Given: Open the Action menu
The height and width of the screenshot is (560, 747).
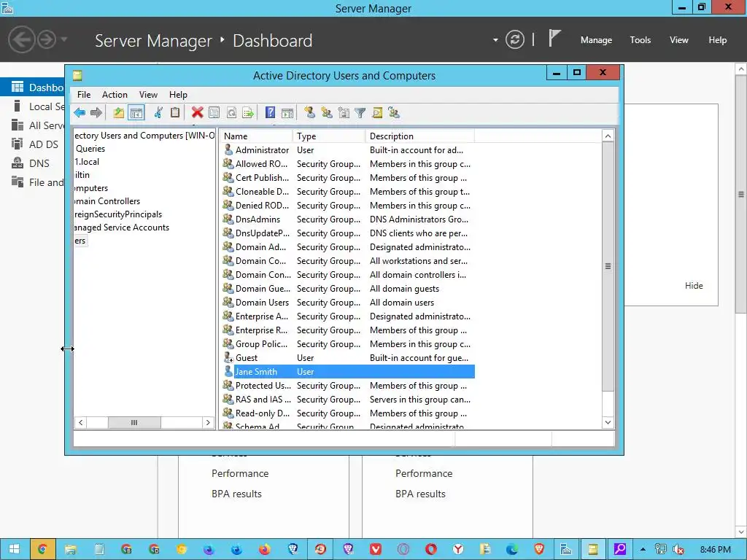Looking at the screenshot, I should coord(115,95).
